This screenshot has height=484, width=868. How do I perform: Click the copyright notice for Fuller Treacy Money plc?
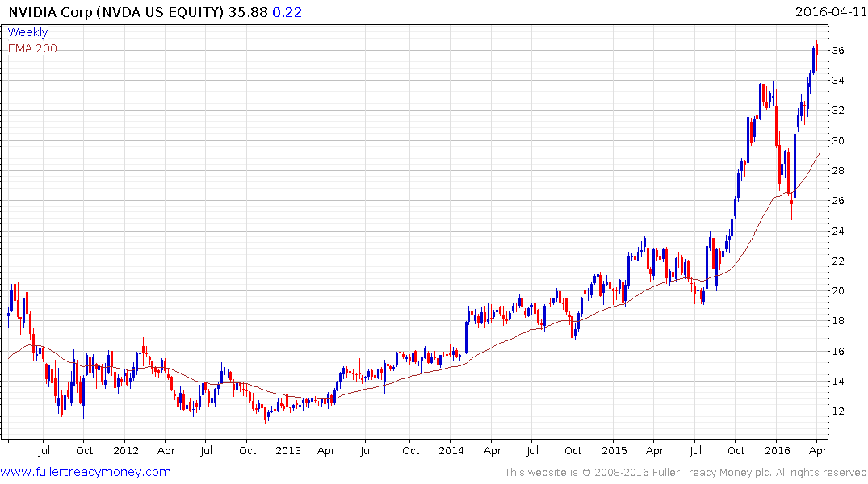[x=686, y=473]
